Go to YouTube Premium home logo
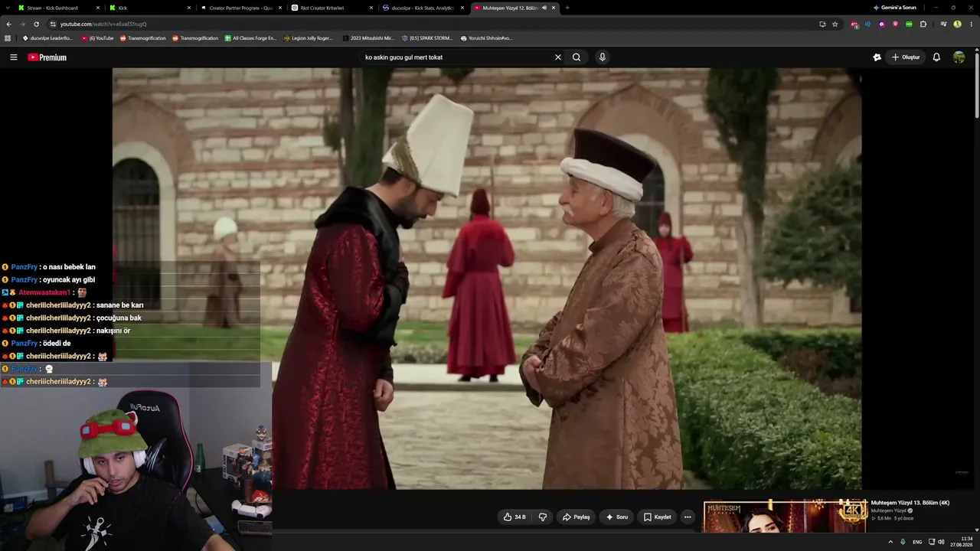 [x=47, y=57]
